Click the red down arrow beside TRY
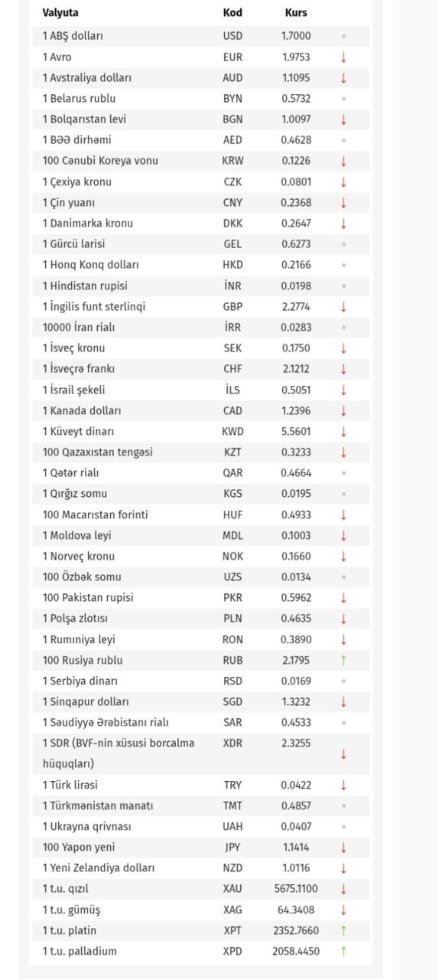The height and width of the screenshot is (980, 439). pyautogui.click(x=343, y=785)
